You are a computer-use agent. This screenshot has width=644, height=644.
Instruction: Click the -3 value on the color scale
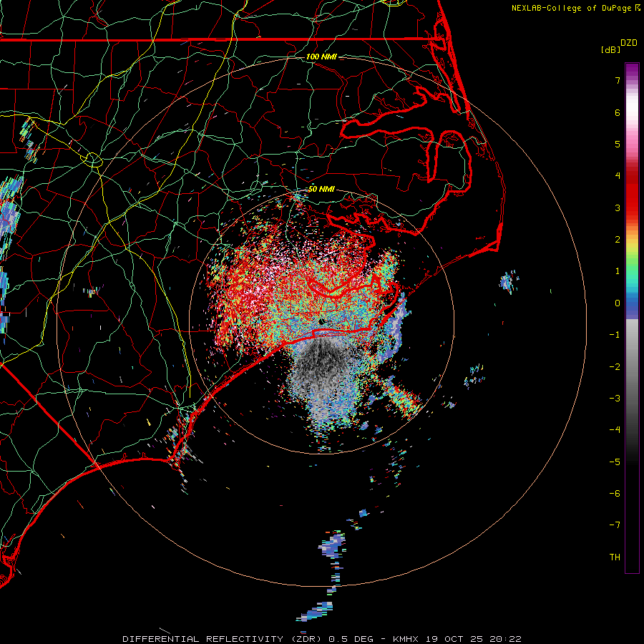pyautogui.click(x=615, y=399)
